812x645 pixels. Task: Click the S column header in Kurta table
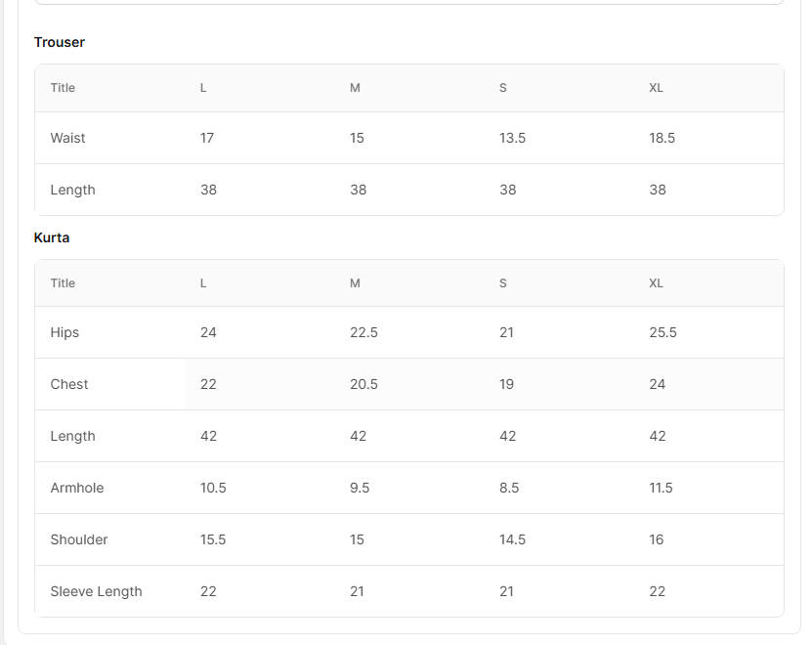[503, 283]
